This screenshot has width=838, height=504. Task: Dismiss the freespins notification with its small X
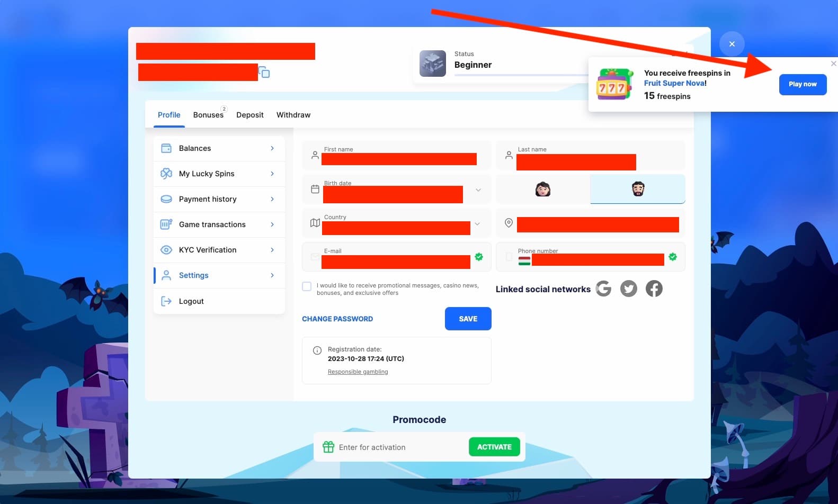833,64
